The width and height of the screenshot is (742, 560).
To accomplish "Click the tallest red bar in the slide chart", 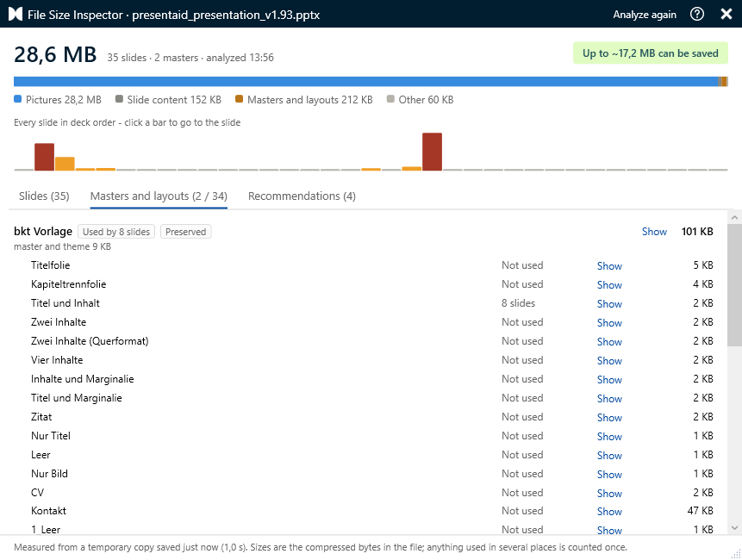I will tap(432, 152).
